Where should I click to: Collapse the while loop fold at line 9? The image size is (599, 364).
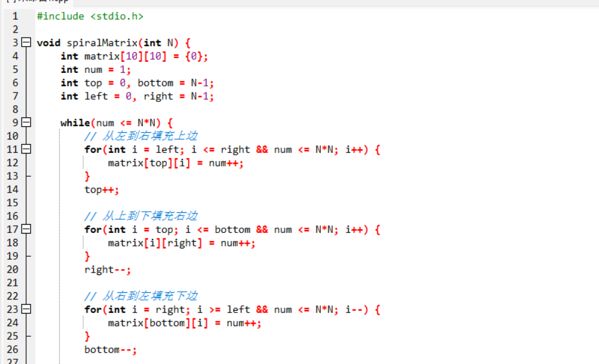pyautogui.click(x=26, y=123)
